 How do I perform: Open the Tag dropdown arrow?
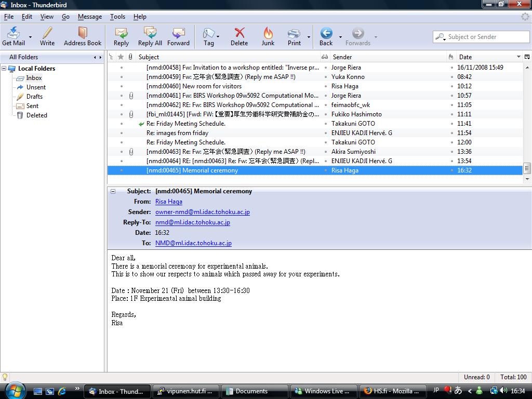coord(218,37)
